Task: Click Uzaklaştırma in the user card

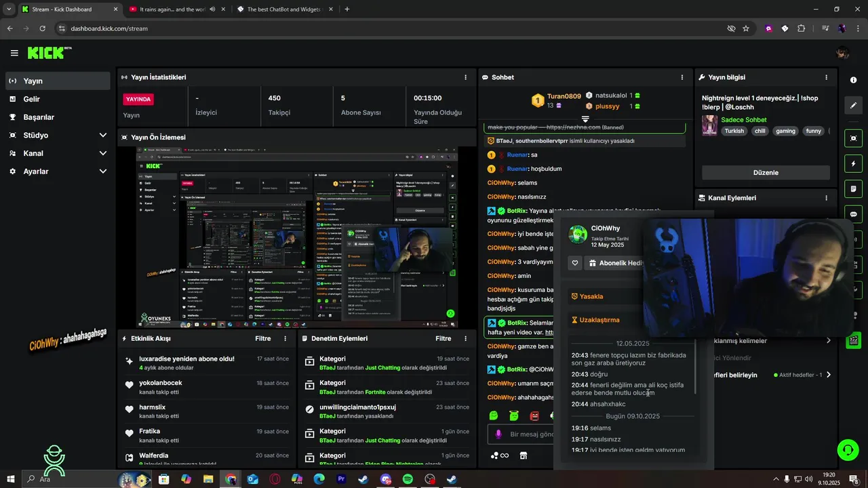Action: [595, 320]
